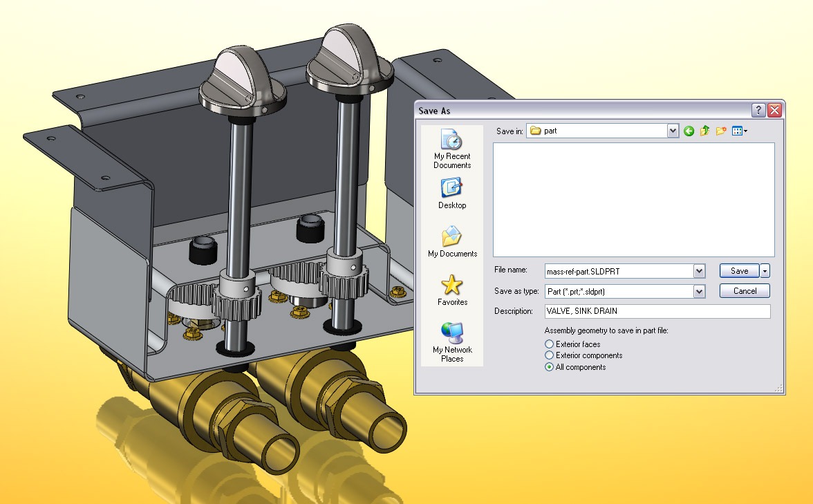The height and width of the screenshot is (504, 813).
Task: Open My Documents folder shortcut
Action: [x=452, y=241]
